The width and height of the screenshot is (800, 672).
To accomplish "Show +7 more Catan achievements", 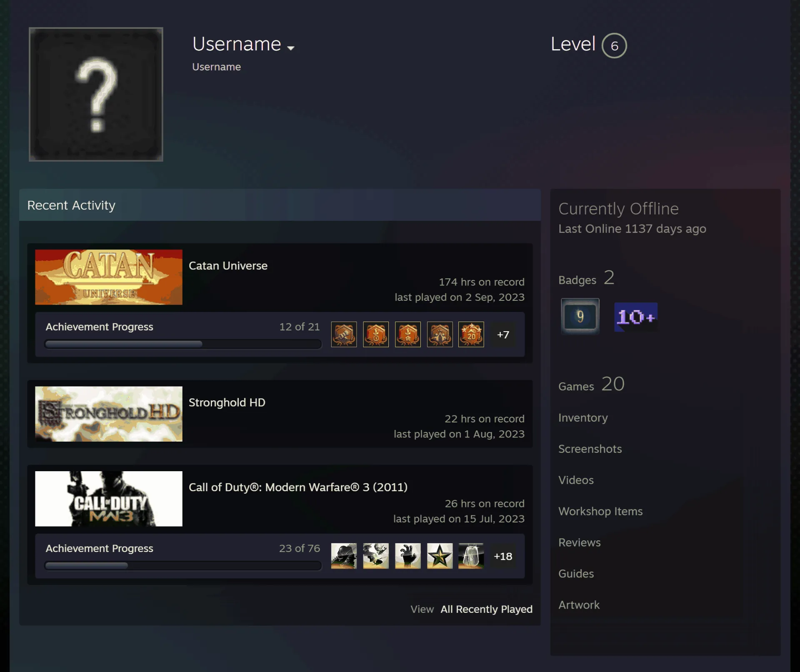I will tap(503, 335).
